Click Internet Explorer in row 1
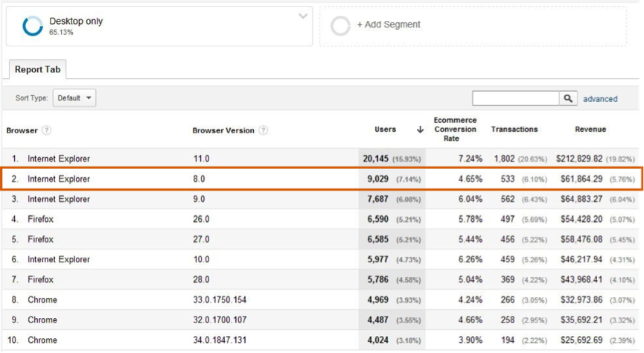644x353 pixels. (x=59, y=159)
